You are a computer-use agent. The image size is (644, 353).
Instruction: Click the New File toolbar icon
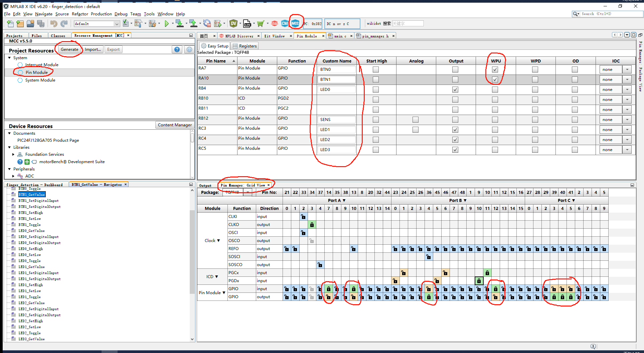tap(10, 23)
